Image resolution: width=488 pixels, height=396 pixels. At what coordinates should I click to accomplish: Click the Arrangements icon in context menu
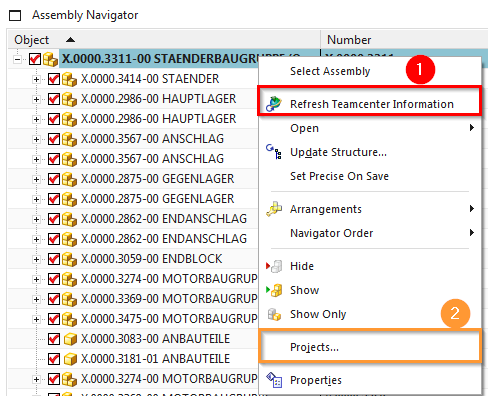274,209
